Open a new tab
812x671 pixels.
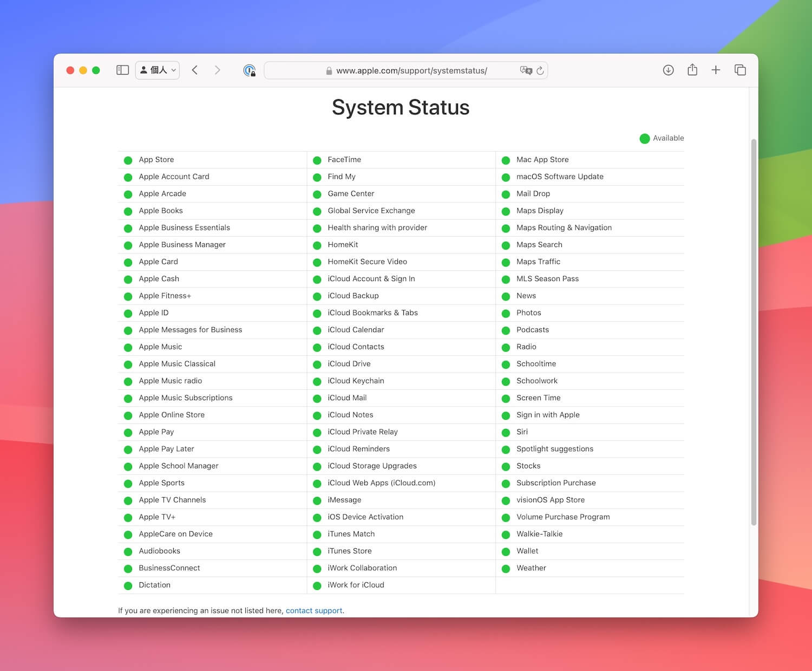coord(716,70)
